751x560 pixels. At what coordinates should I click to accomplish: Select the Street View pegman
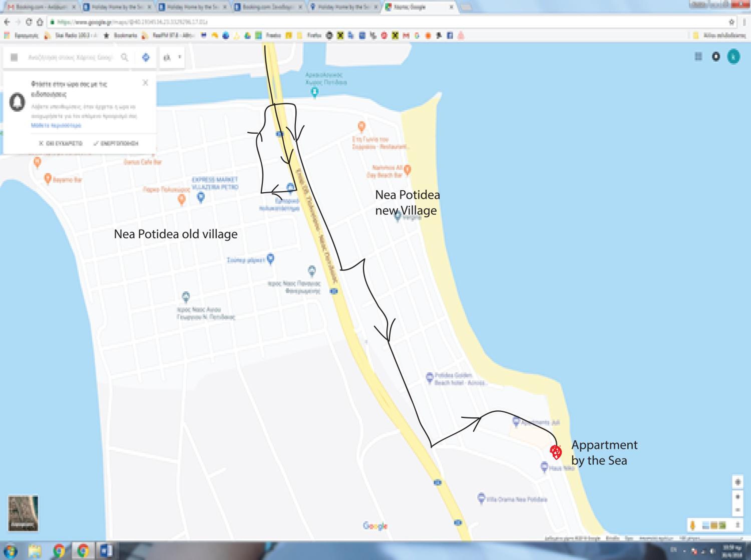tap(693, 525)
